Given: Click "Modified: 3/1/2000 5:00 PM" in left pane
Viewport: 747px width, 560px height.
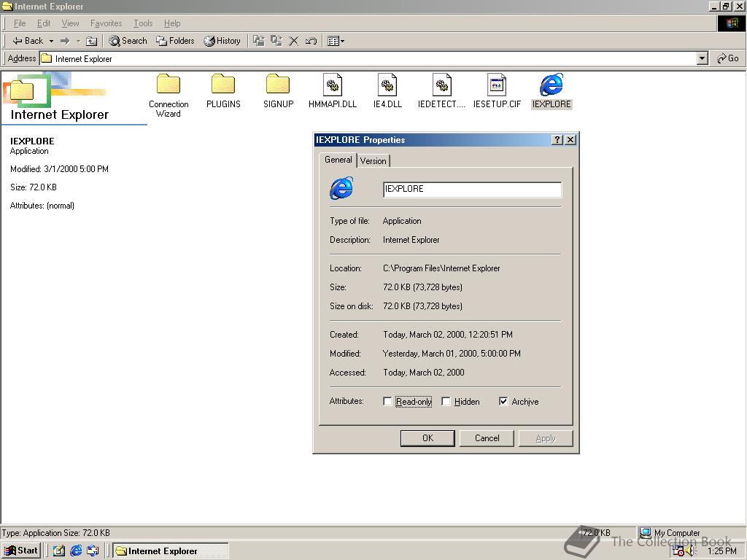Looking at the screenshot, I should [59, 169].
